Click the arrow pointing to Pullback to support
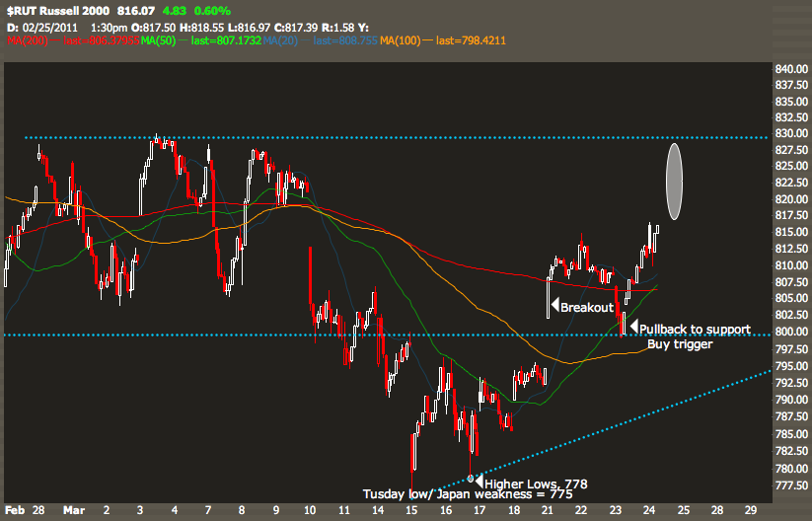This screenshot has height=521, width=812. pyautogui.click(x=633, y=328)
